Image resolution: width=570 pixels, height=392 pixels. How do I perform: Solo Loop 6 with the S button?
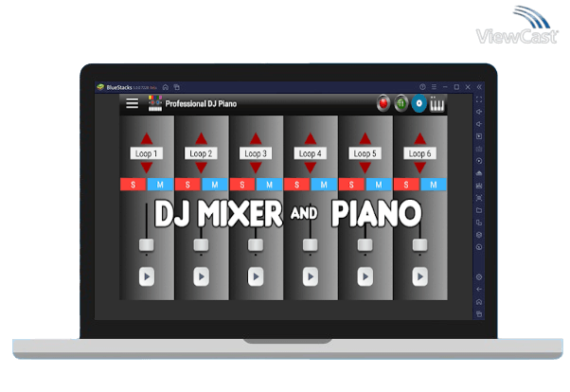[406, 185]
